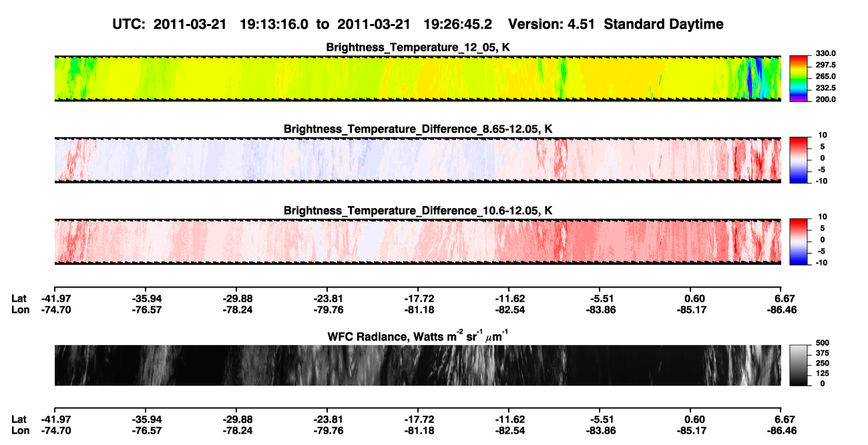Click the 'WFC Radiance, Watts m-2 sr-1 μm-1' title

[418, 336]
